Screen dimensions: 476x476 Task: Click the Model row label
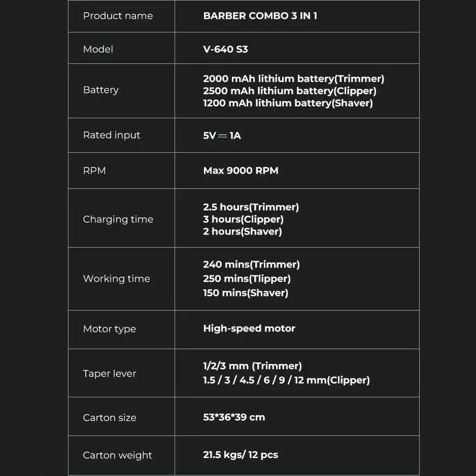pos(98,49)
